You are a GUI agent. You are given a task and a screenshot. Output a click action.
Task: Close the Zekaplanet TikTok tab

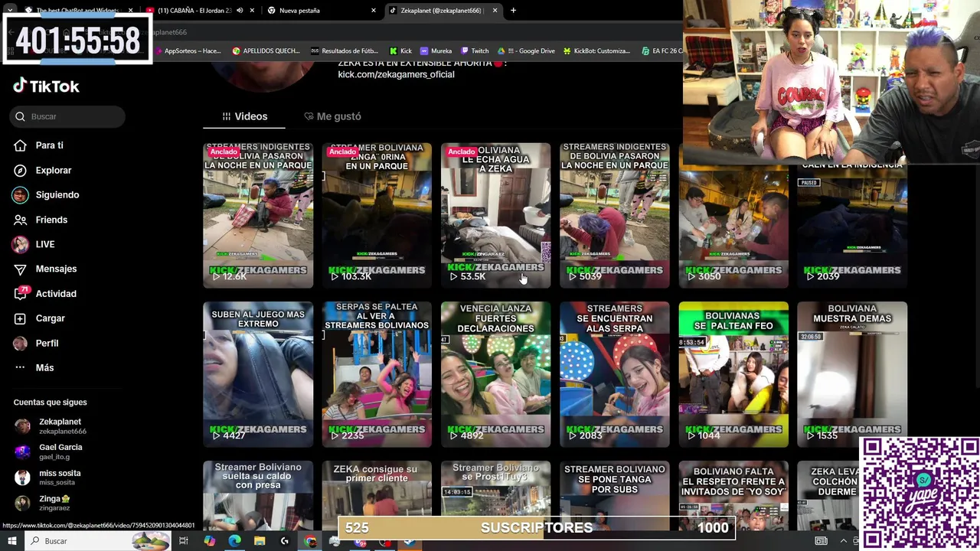(x=495, y=11)
